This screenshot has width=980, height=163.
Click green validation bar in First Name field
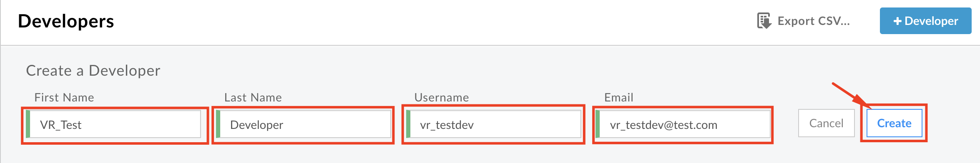(28, 124)
